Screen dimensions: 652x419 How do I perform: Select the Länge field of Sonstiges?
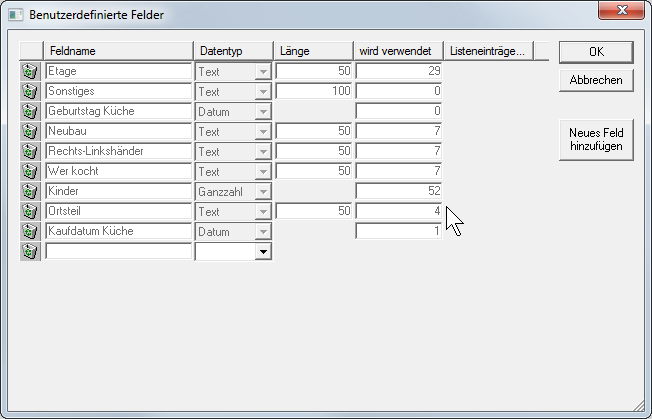tap(314, 92)
